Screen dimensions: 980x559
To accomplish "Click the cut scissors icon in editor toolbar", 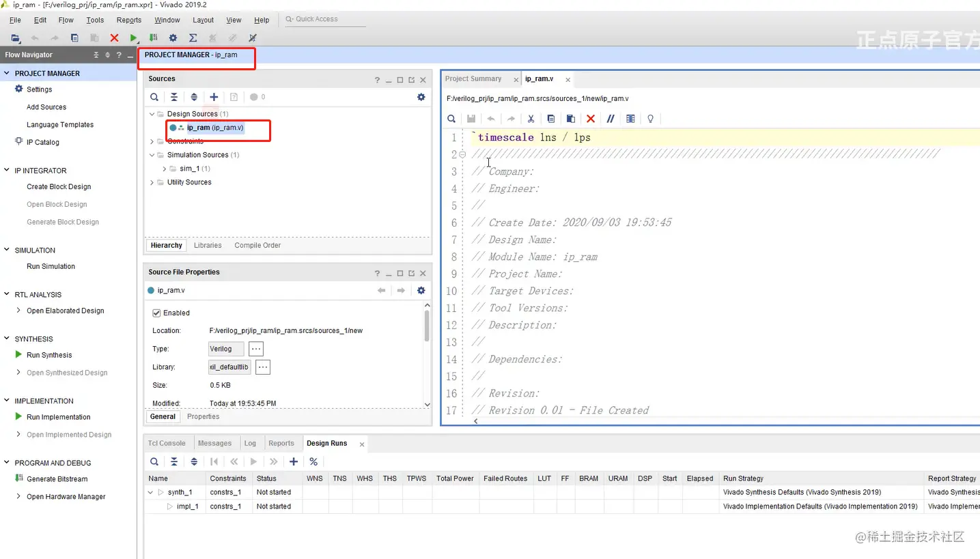I will pos(531,119).
